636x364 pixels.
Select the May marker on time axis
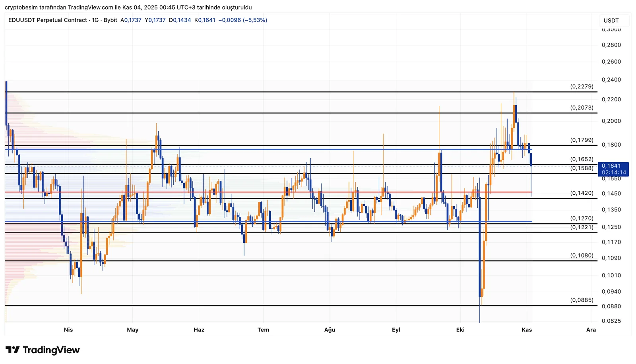click(x=133, y=330)
